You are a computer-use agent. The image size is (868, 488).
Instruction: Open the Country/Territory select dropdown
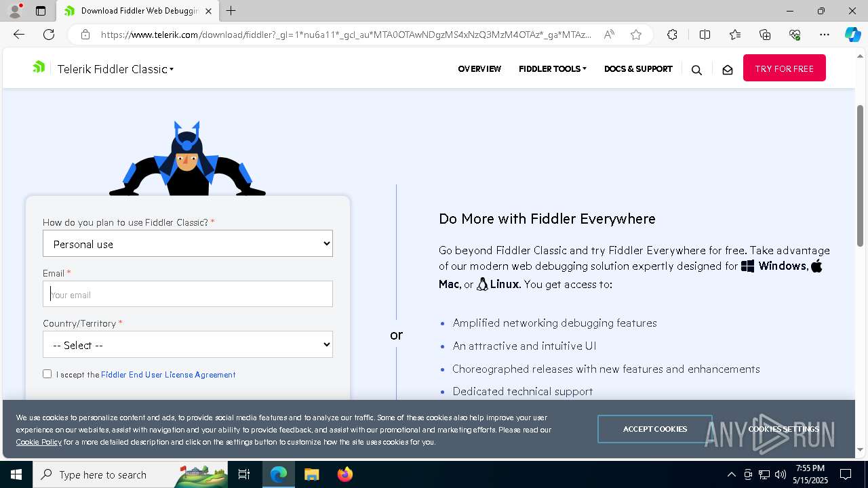pos(188,344)
